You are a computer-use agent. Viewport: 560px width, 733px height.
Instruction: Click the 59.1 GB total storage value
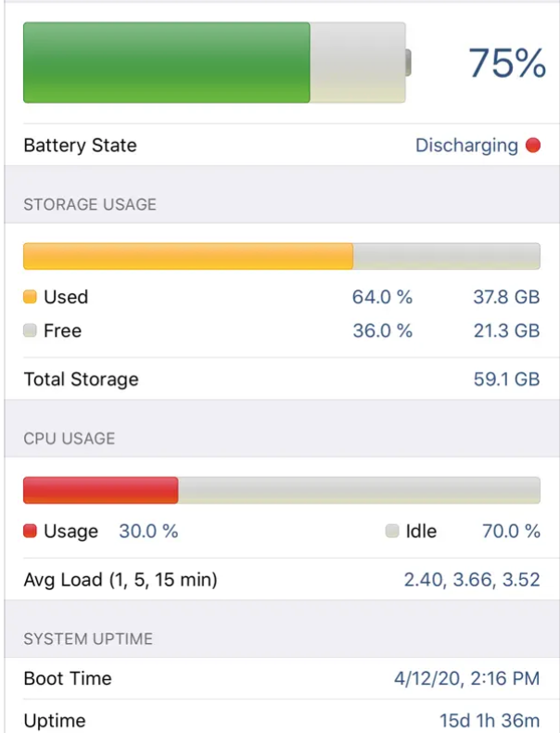click(506, 379)
